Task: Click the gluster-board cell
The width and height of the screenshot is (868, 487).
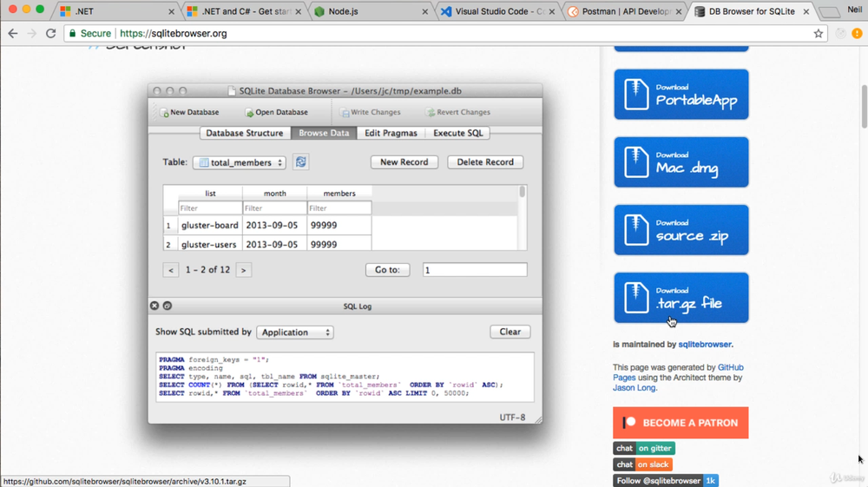Action: click(210, 225)
